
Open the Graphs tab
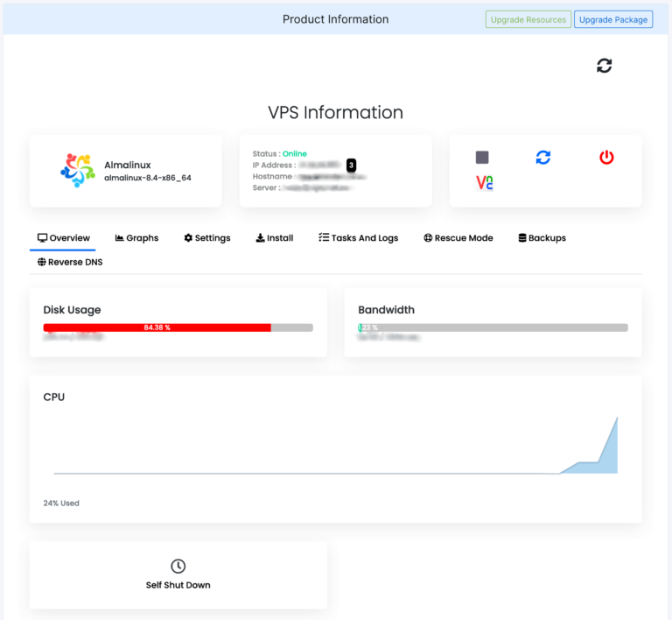click(136, 238)
